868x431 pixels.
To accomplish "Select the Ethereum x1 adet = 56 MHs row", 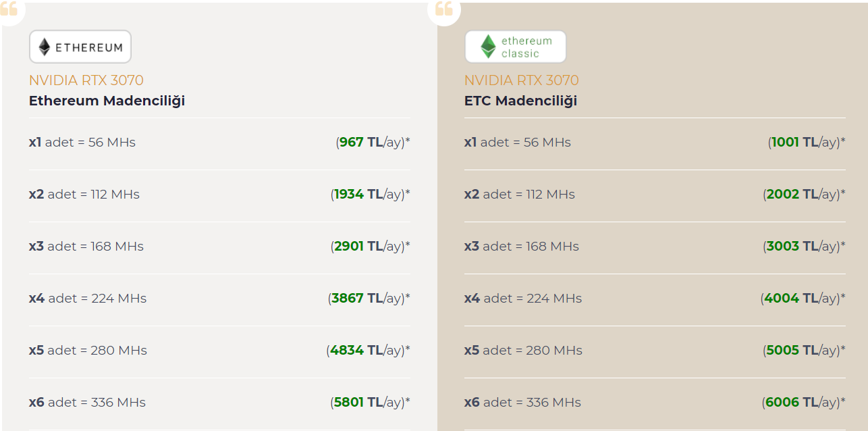I will pyautogui.click(x=219, y=143).
